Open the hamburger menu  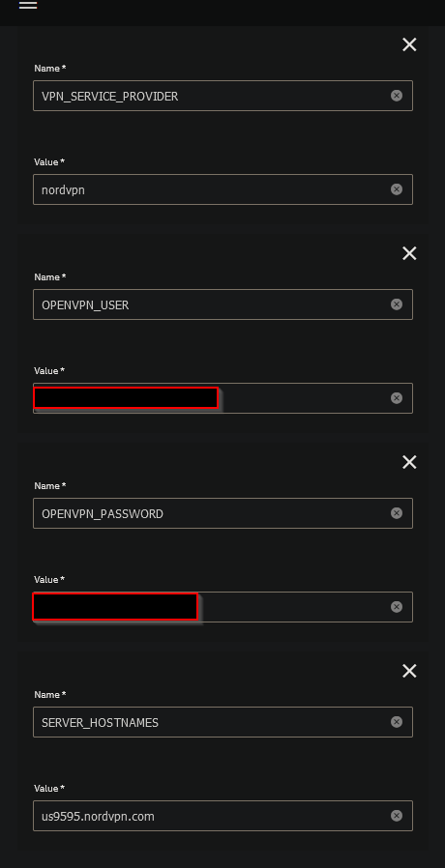click(28, 5)
